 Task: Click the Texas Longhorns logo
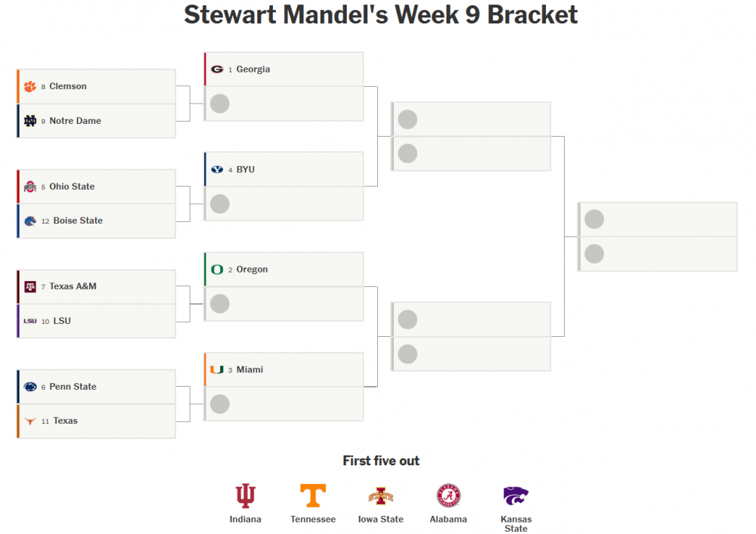pyautogui.click(x=29, y=421)
